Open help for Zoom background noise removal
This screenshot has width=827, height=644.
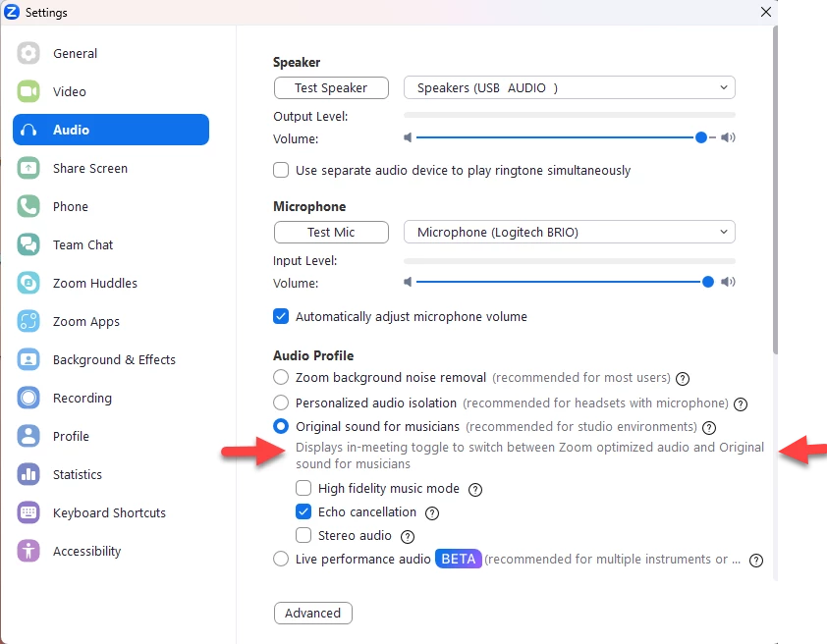[683, 378]
